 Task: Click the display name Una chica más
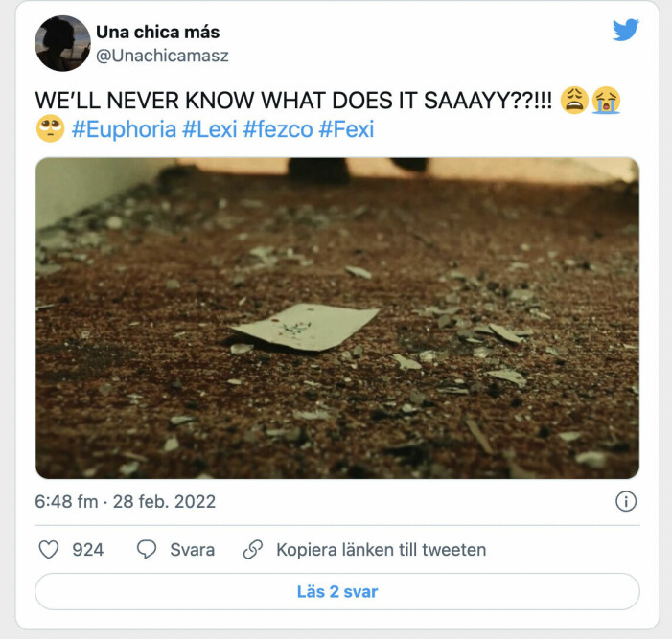(x=158, y=33)
